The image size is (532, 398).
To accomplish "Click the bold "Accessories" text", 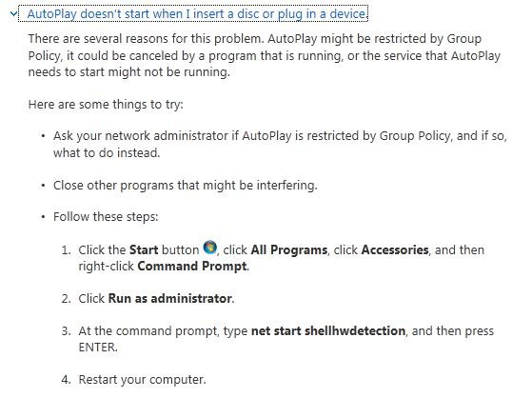I will coord(395,249).
